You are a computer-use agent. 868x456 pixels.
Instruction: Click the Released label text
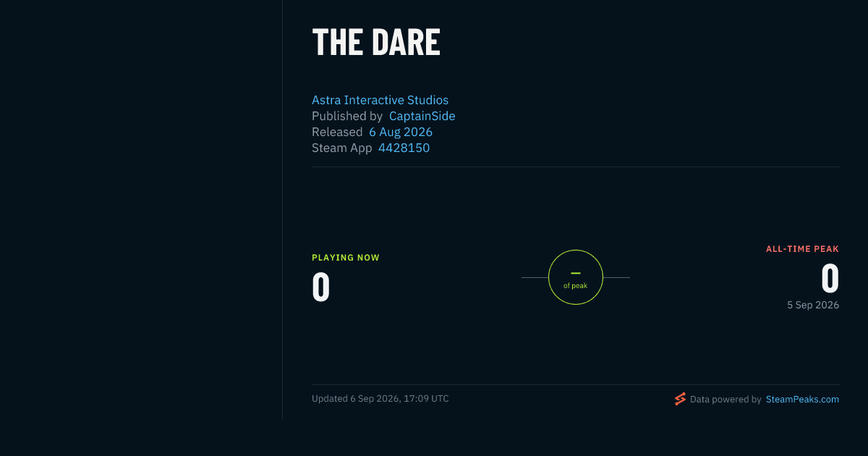[337, 132]
